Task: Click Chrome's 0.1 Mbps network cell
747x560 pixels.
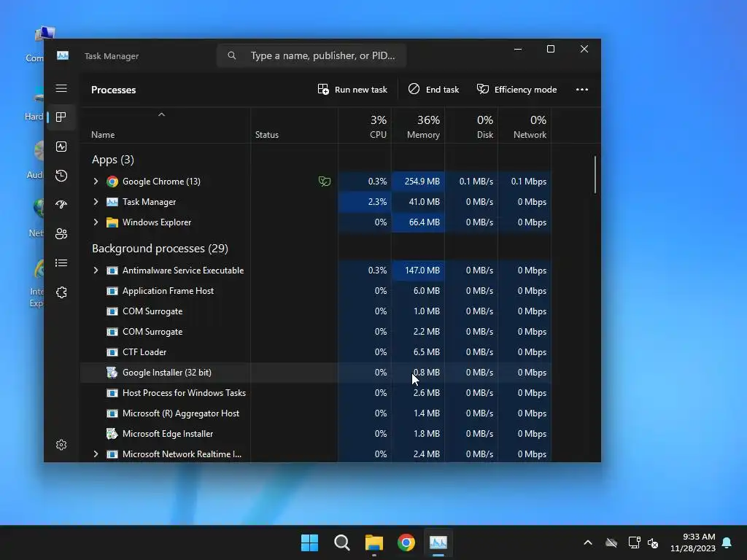Action: [525, 182]
